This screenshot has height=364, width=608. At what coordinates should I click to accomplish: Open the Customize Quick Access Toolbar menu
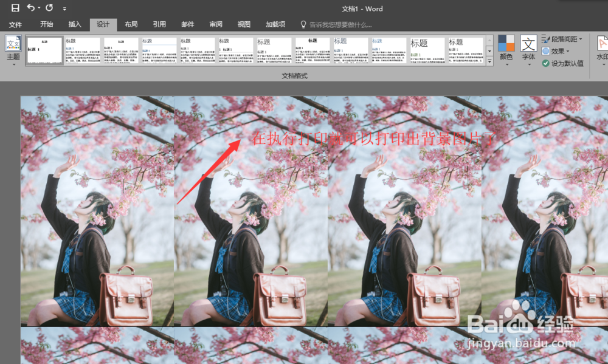[x=64, y=9]
